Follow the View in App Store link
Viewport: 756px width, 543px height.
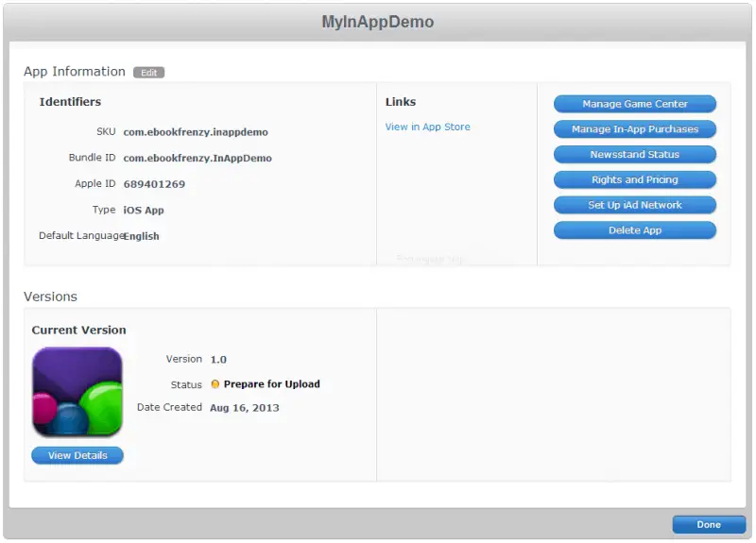click(427, 127)
